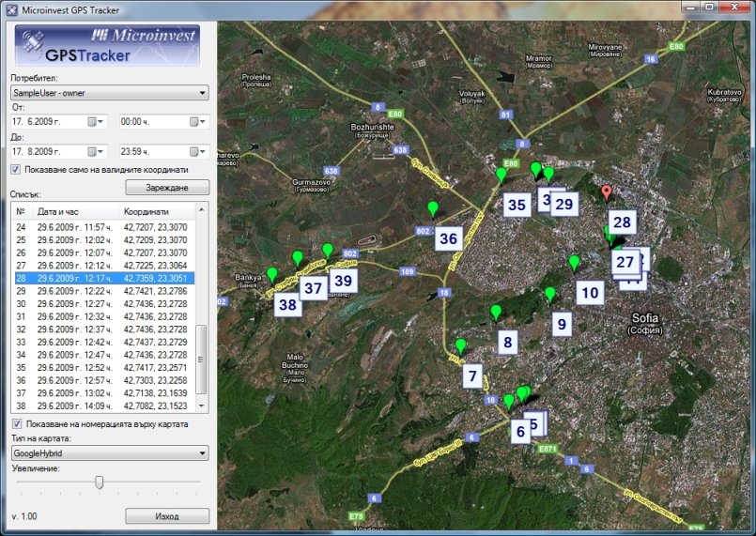Click the Изход exit button
756x536 pixels.
tap(167, 516)
